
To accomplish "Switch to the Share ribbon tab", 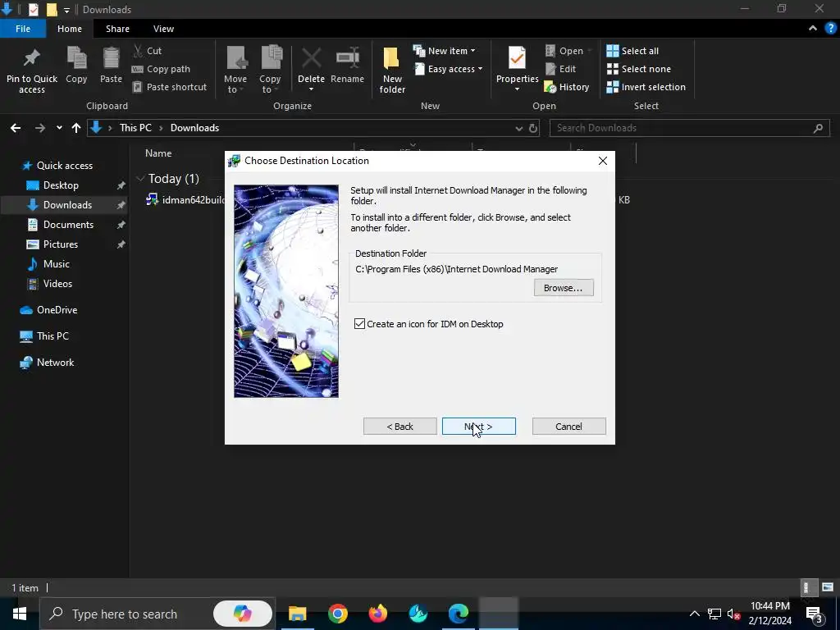I will pos(117,29).
